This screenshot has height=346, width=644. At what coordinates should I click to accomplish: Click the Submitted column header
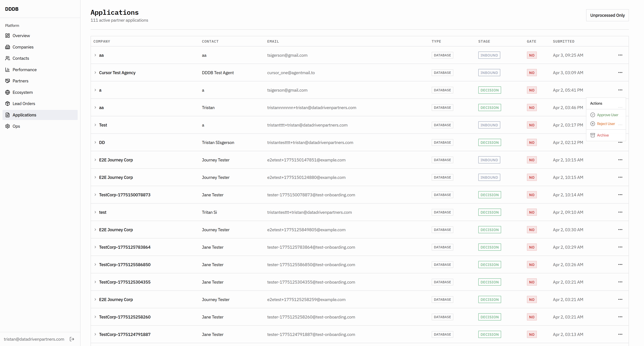pyautogui.click(x=563, y=41)
